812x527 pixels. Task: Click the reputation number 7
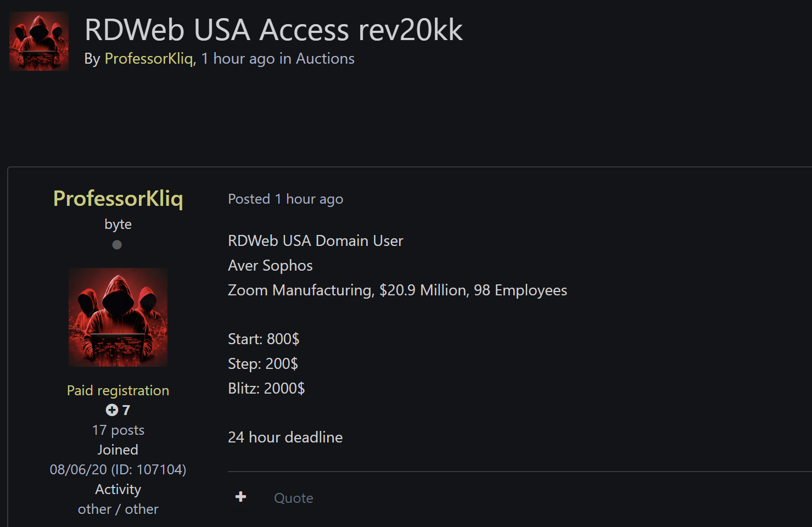tap(125, 410)
